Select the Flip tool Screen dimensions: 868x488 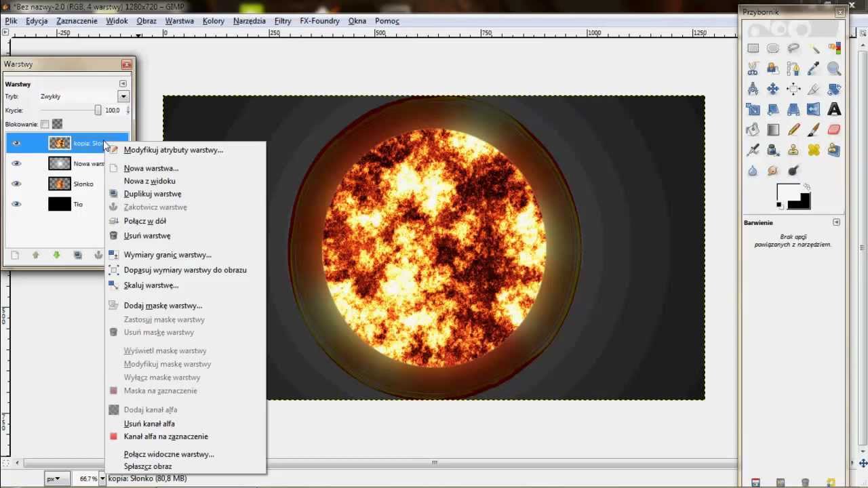(814, 109)
